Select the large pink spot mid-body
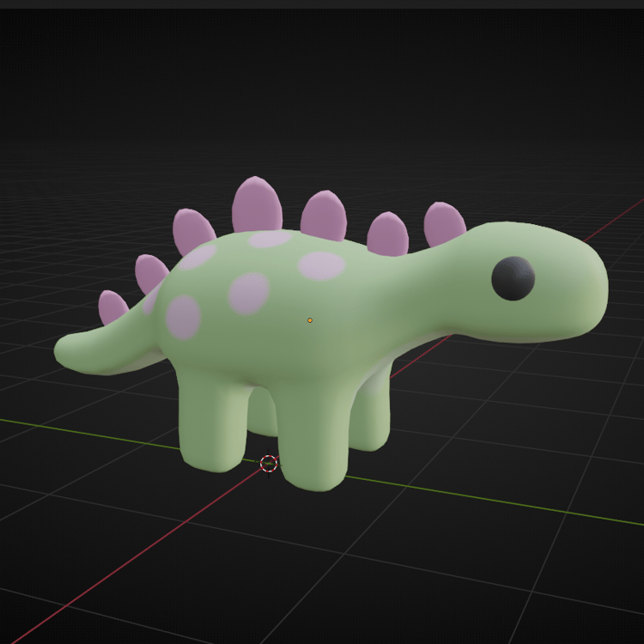This screenshot has width=644, height=644. [x=248, y=294]
